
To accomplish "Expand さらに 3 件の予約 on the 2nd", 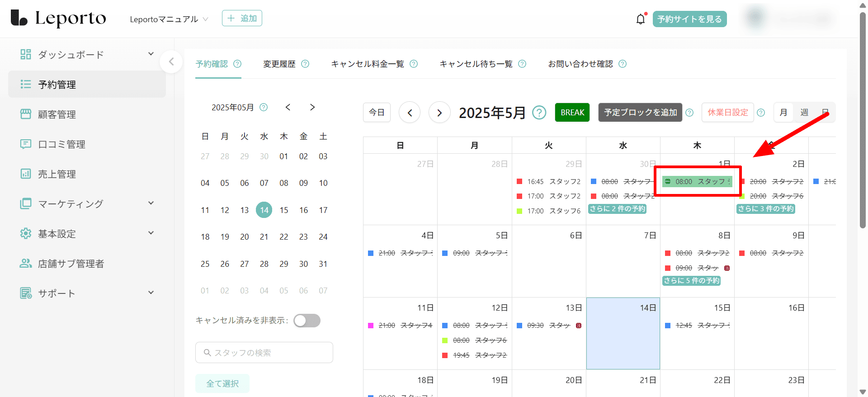I will pyautogui.click(x=766, y=208).
